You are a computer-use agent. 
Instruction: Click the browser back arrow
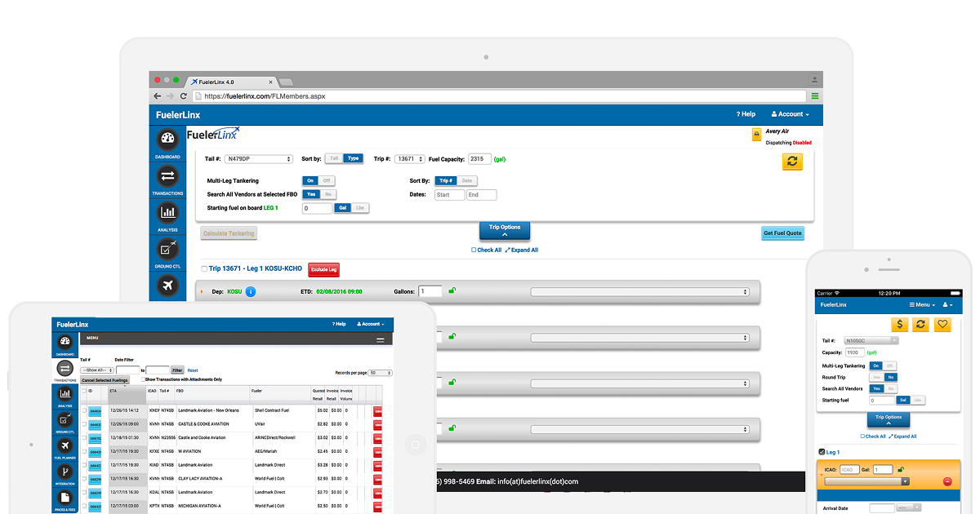click(x=158, y=96)
